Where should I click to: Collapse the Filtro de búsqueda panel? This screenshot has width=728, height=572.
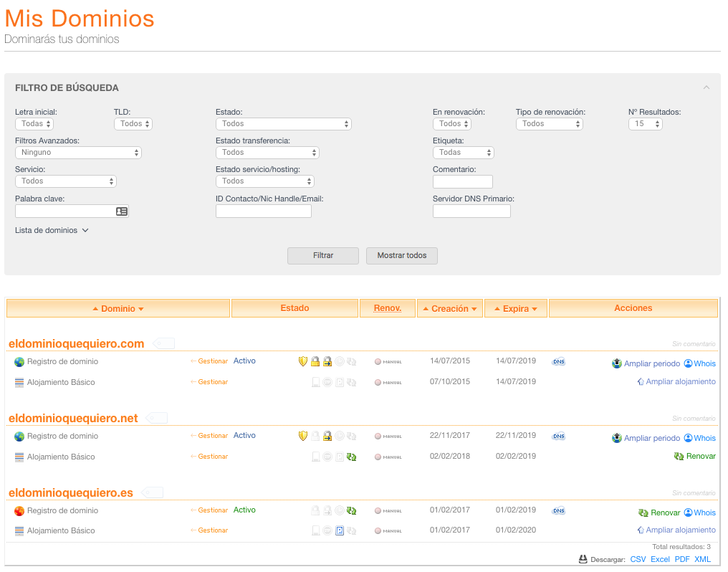(707, 87)
